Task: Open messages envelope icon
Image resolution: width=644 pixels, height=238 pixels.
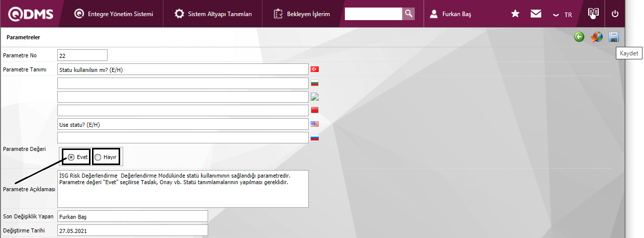Action: pos(536,14)
